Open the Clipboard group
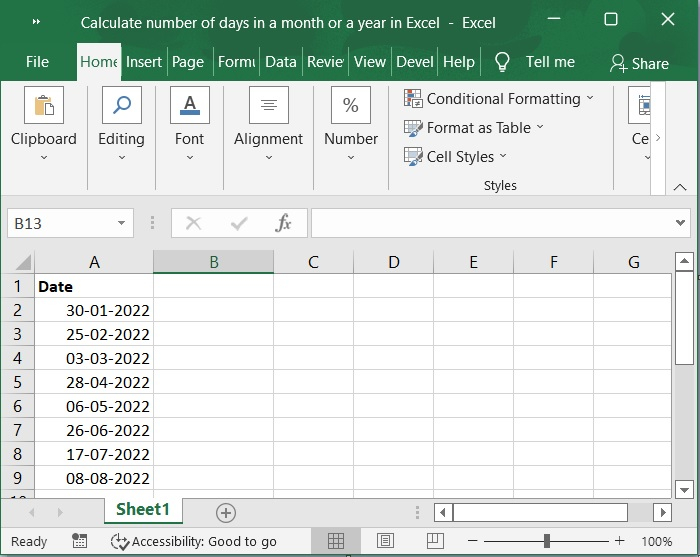The height and width of the screenshot is (557, 700). coord(43,122)
